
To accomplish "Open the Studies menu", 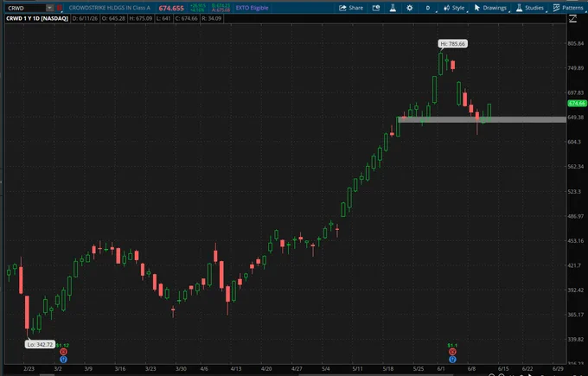I will (x=530, y=8).
